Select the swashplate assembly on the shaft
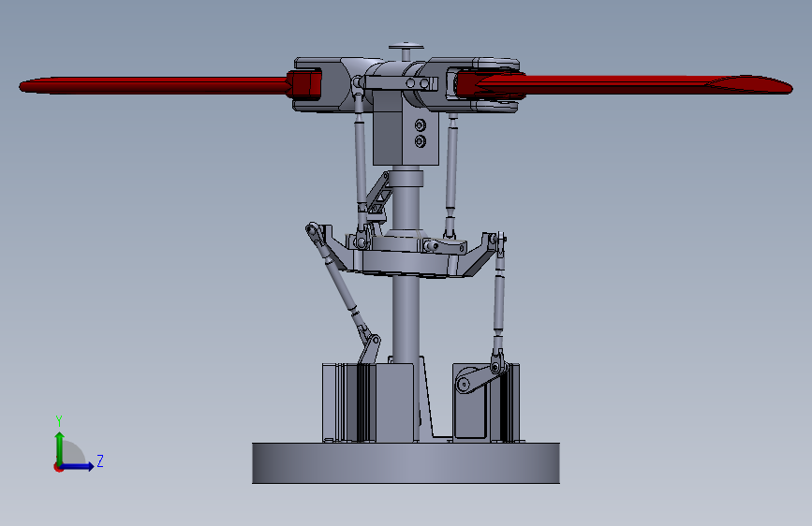Viewport: 812px width, 526px height. coord(406,254)
